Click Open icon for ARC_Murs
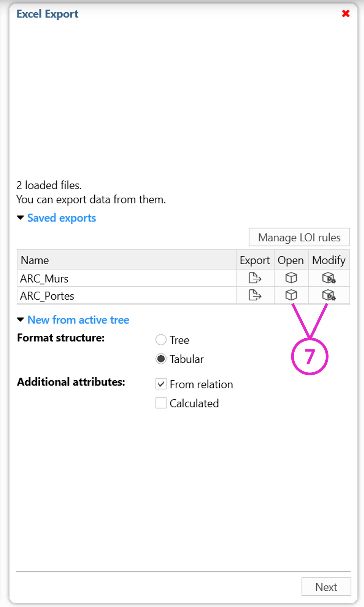The image size is (364, 607). (291, 278)
